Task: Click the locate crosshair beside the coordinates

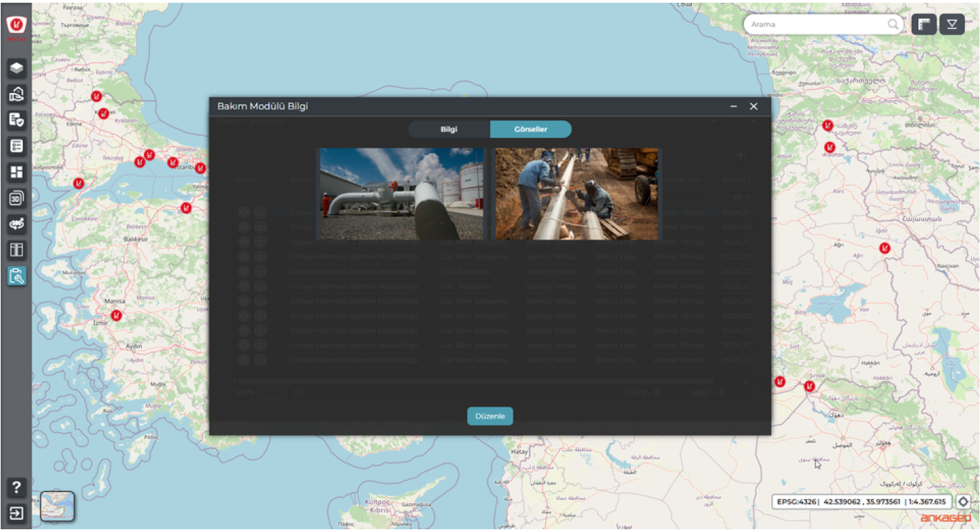Action: coord(963,502)
